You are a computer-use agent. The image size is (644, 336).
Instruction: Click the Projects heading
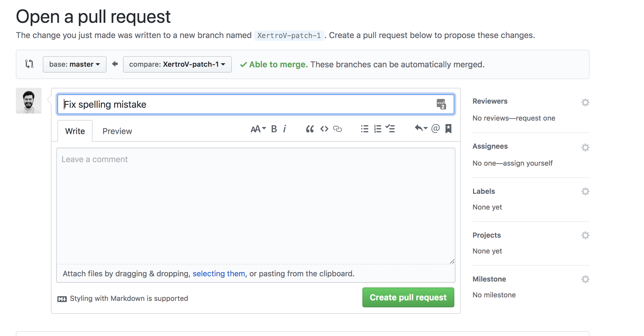coord(487,235)
